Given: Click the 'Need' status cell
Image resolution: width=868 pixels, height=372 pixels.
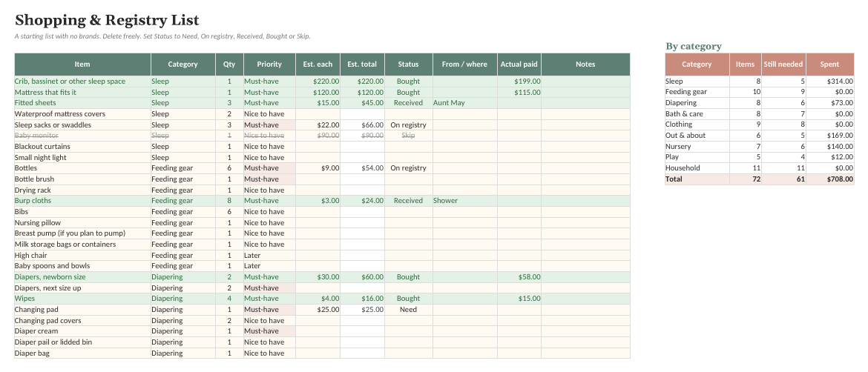Looking at the screenshot, I should point(409,310).
